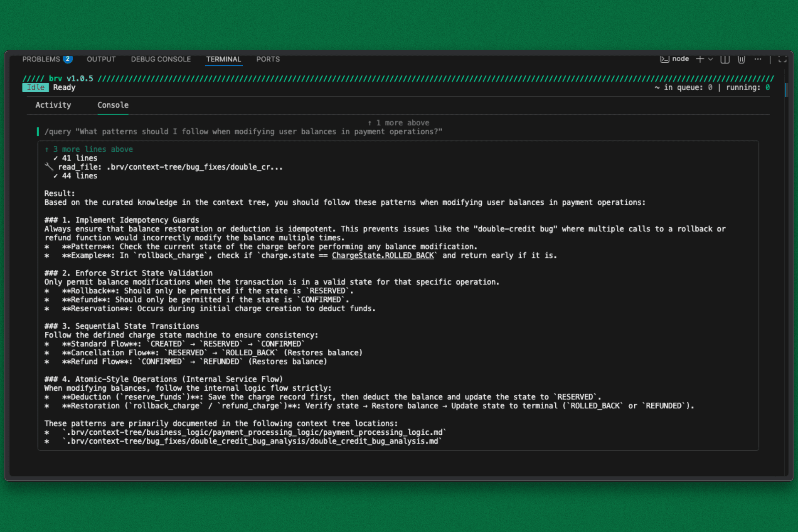Select the Console view tab
The image size is (798, 532).
click(113, 105)
